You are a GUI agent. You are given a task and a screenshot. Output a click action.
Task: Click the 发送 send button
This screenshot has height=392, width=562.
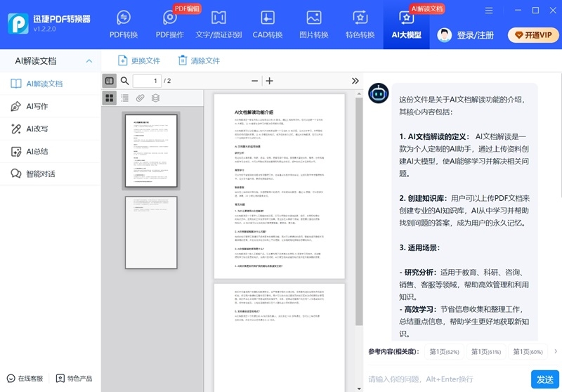coord(545,379)
